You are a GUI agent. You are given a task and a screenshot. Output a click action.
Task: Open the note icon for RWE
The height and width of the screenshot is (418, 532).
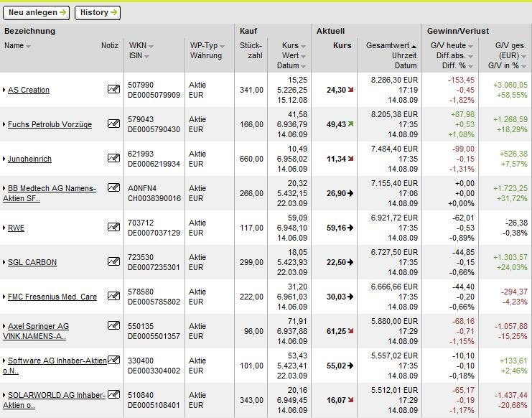tap(113, 227)
